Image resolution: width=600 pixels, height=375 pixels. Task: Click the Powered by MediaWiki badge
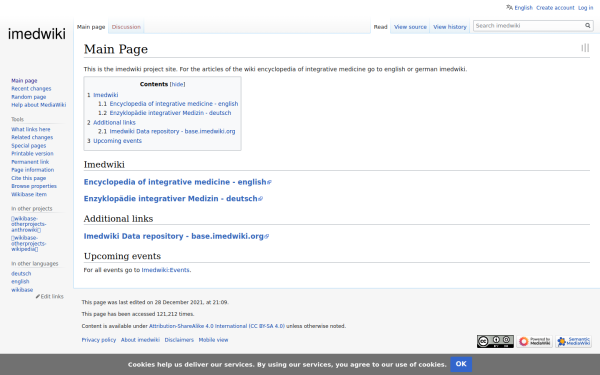coord(535,341)
